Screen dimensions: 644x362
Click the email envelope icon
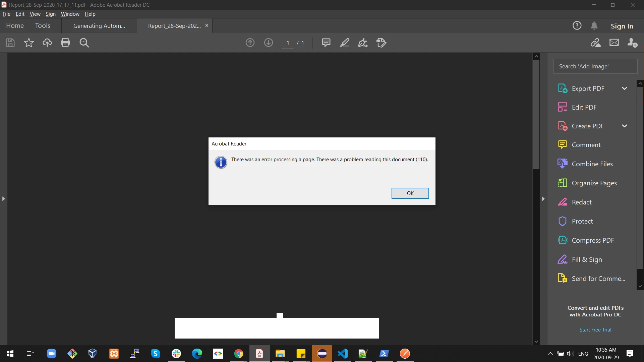pos(614,43)
